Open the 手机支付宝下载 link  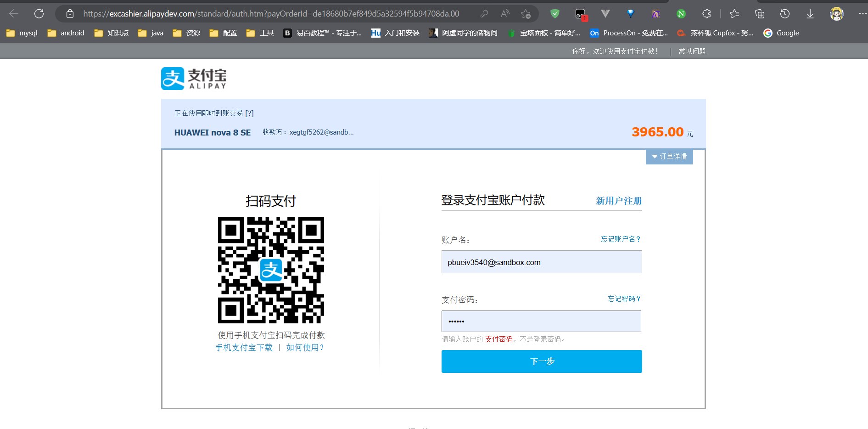(244, 348)
